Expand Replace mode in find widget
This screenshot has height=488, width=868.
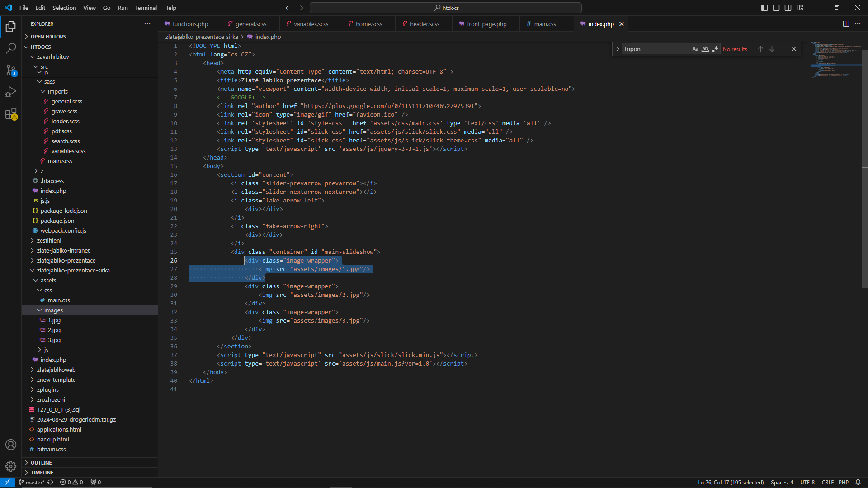click(x=618, y=49)
